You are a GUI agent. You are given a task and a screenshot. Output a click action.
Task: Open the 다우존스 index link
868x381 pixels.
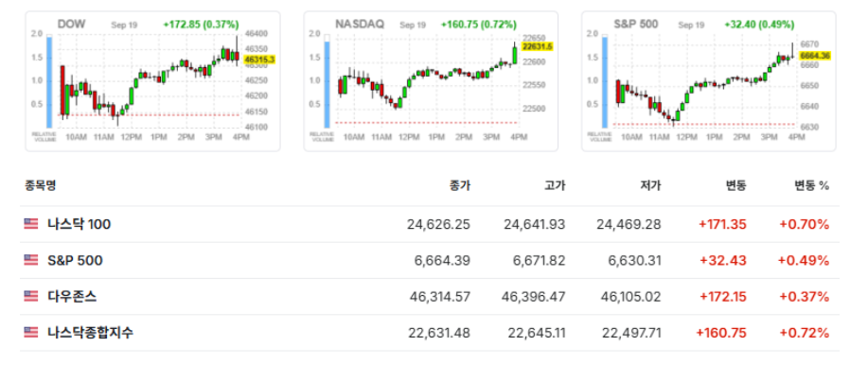pos(72,297)
